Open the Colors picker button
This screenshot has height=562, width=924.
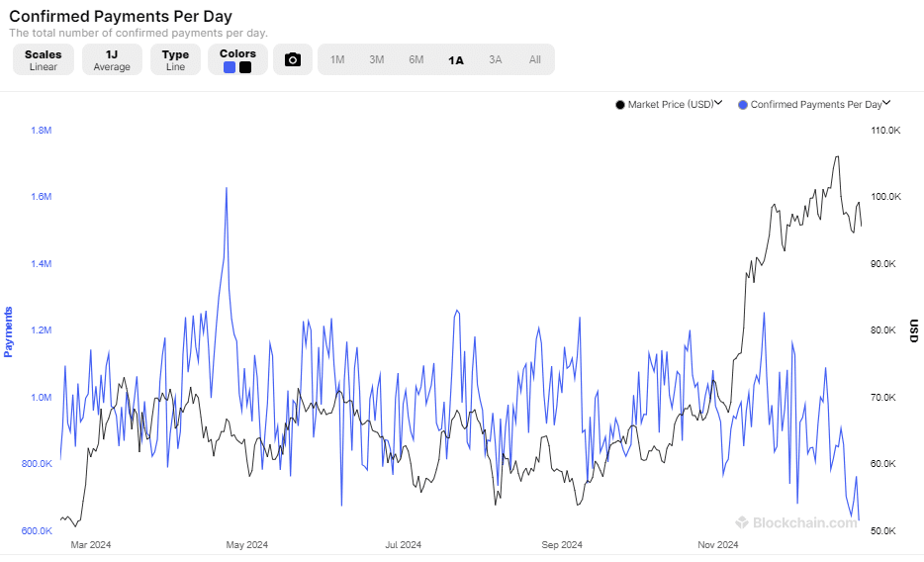(x=237, y=59)
